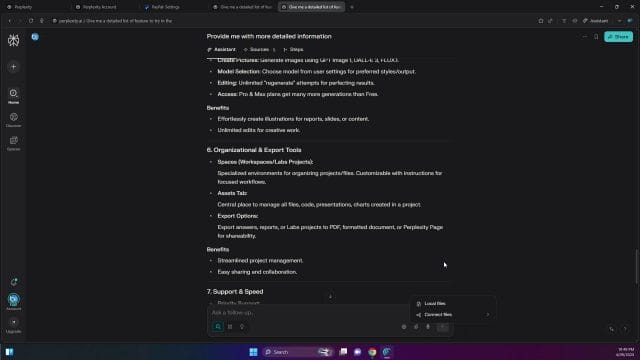Click the browser reload button
This screenshot has height=360, width=640.
point(31,20)
